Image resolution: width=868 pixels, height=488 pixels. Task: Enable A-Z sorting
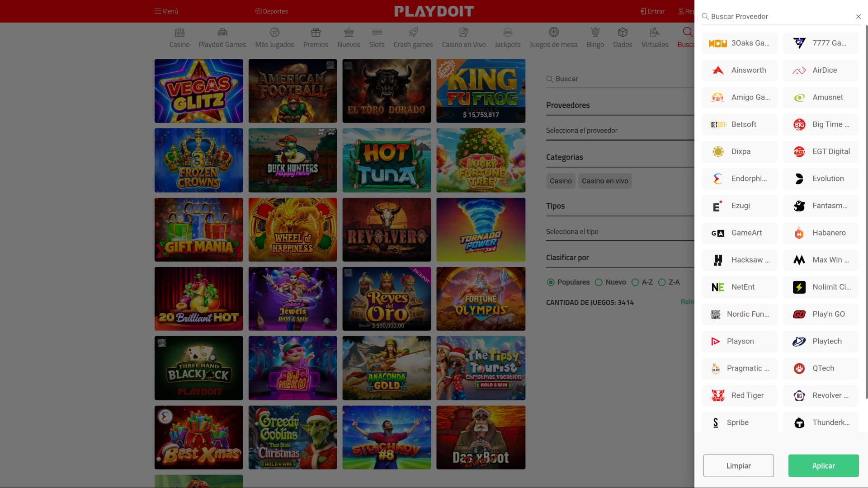point(637,282)
